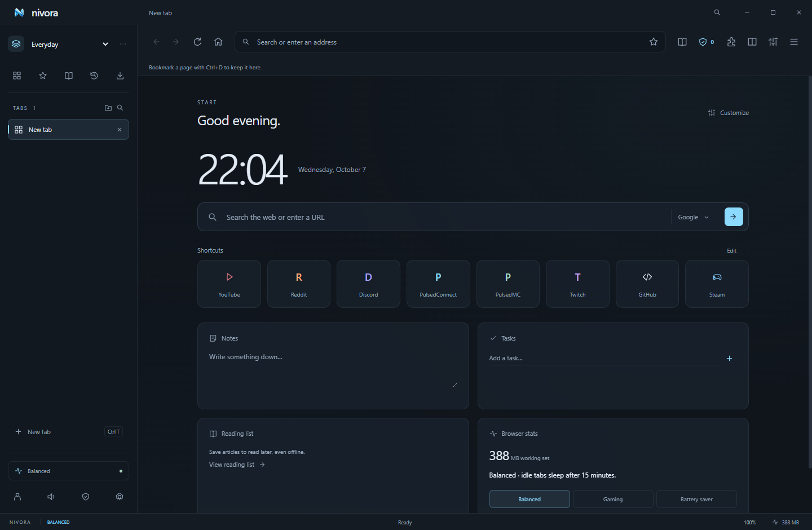Open the shield blocker icon showing 0
Screen dimensions: 812x530
pos(707,42)
